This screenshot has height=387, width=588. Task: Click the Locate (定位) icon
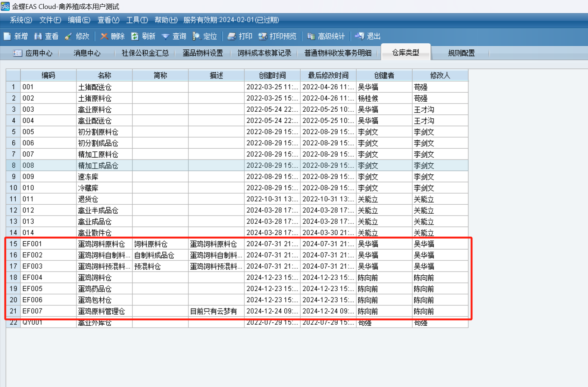(x=197, y=36)
